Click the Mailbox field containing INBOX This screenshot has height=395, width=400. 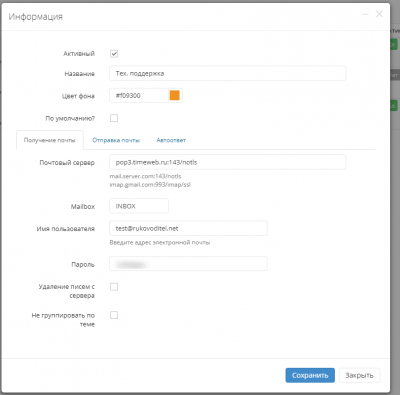coord(139,206)
